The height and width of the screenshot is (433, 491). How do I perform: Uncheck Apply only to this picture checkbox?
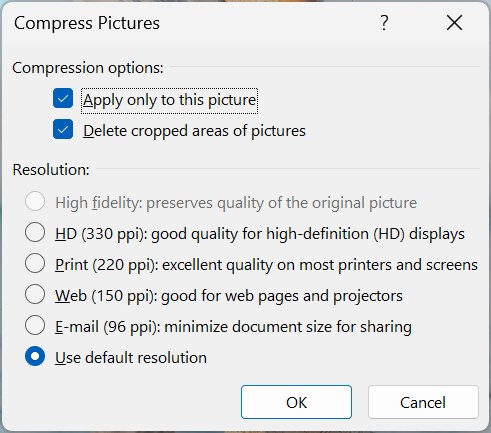(63, 98)
